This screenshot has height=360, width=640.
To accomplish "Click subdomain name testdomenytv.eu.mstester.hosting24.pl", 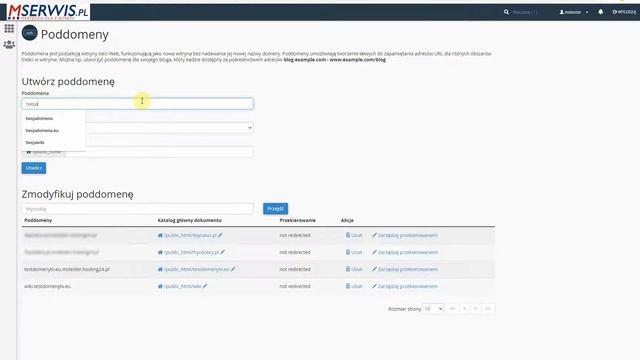I will (67, 269).
